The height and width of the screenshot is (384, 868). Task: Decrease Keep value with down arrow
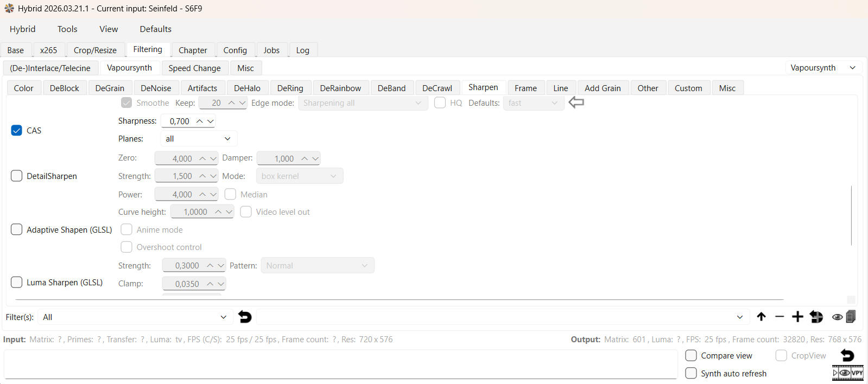242,103
